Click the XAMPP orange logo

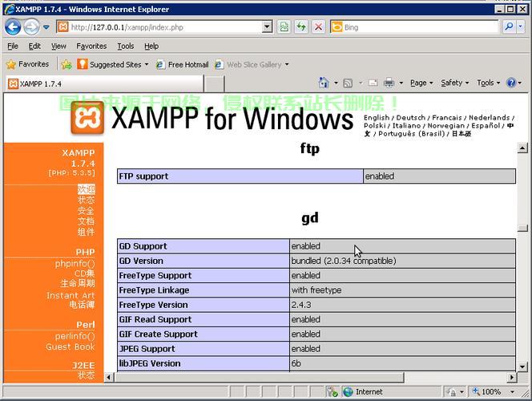(x=87, y=117)
